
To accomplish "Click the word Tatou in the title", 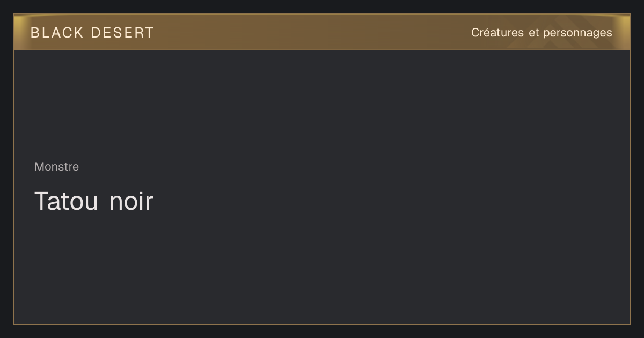I will point(67,201).
